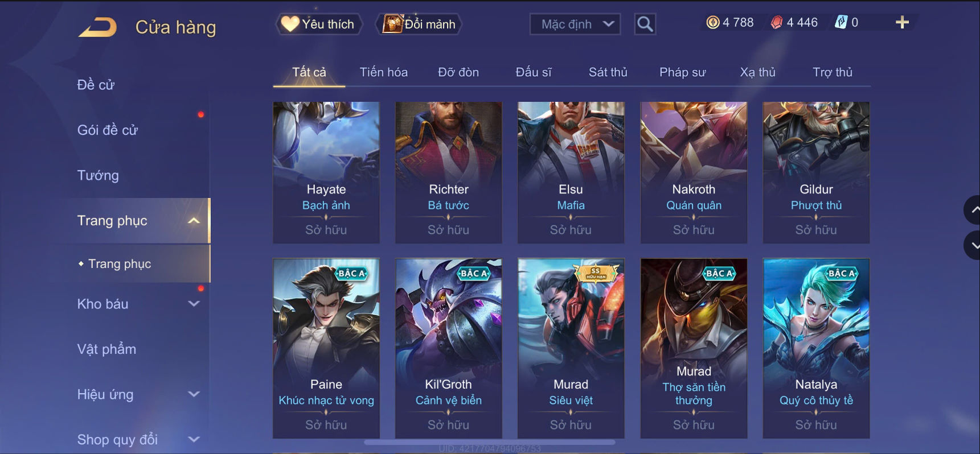Click the down arrow on right edge

[x=973, y=245]
